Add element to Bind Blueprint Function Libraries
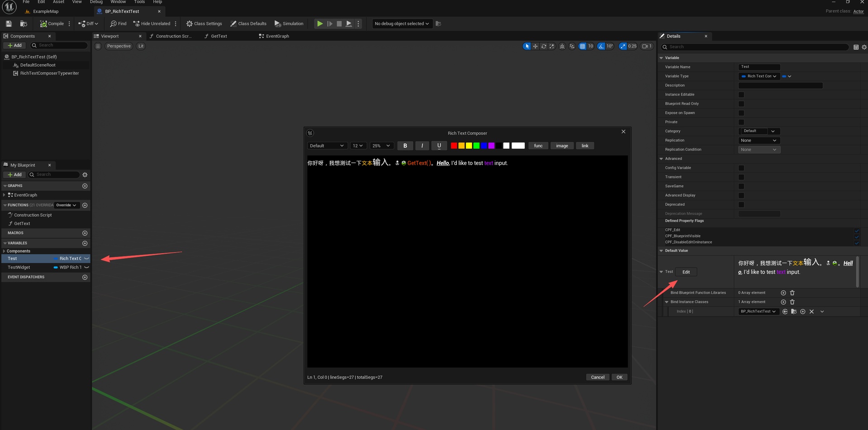868x430 pixels. pyautogui.click(x=783, y=293)
